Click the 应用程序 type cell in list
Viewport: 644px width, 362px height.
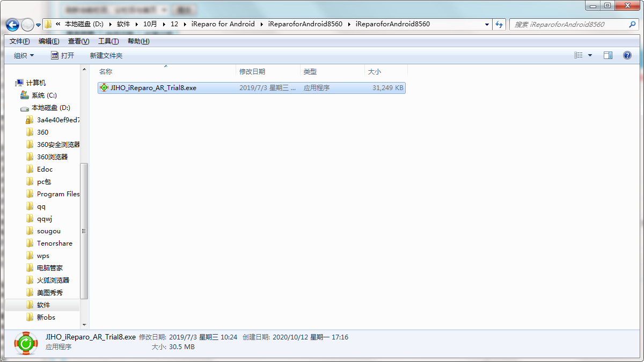tap(317, 87)
